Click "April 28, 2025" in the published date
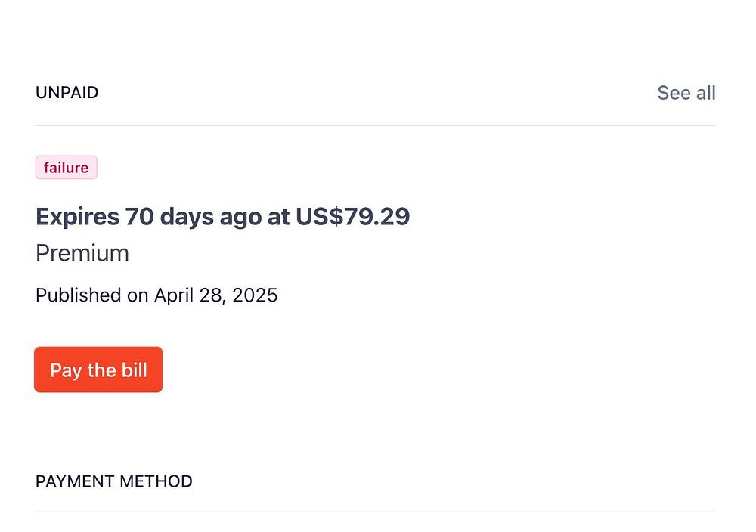The width and height of the screenshot is (756, 532). tap(215, 295)
